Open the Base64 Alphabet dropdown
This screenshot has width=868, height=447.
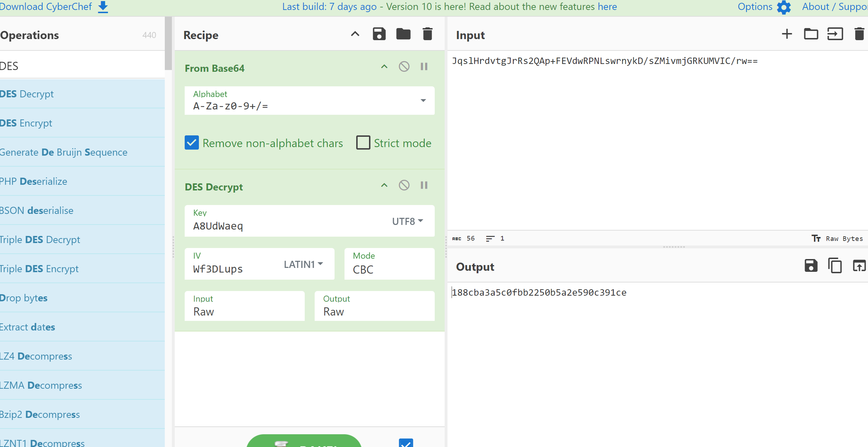423,101
